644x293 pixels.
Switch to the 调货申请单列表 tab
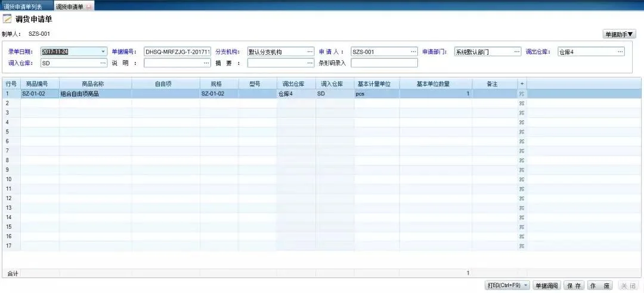pos(23,7)
